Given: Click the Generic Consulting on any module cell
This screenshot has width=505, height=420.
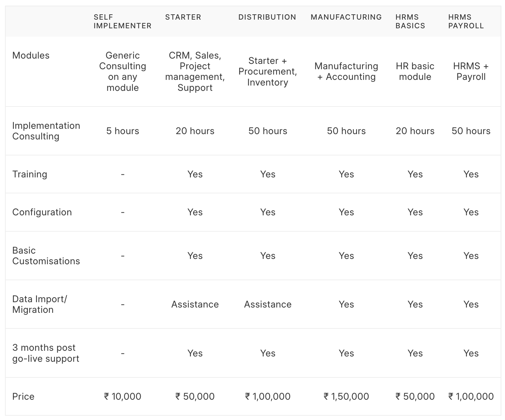Looking at the screenshot, I should point(122,71).
